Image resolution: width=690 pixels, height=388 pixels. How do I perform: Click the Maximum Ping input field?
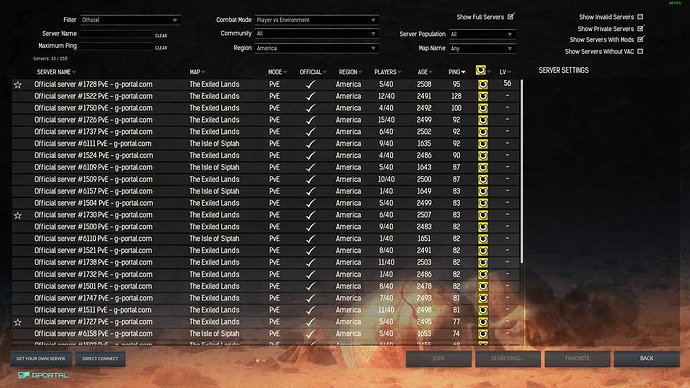point(117,45)
